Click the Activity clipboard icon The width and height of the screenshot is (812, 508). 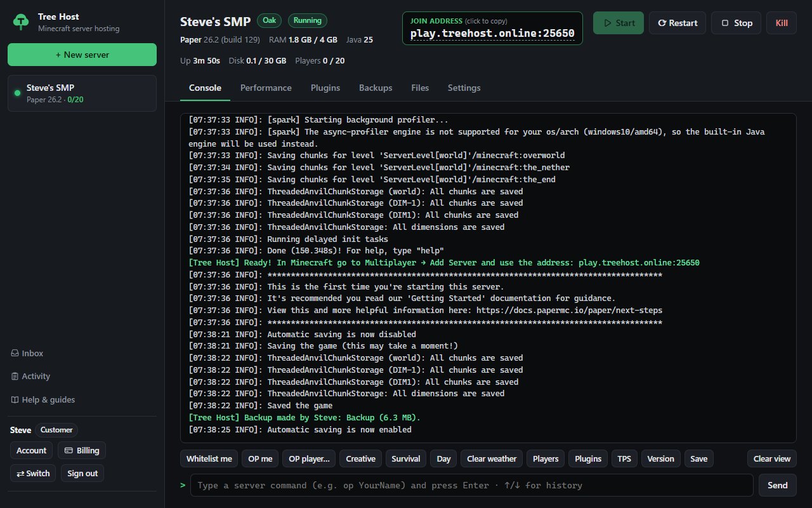(x=15, y=376)
